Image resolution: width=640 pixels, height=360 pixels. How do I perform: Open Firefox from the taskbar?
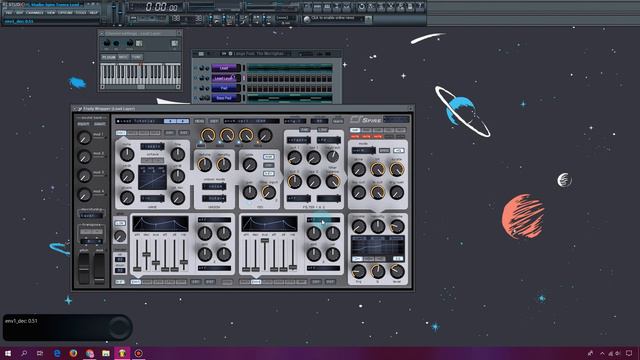tap(73, 353)
